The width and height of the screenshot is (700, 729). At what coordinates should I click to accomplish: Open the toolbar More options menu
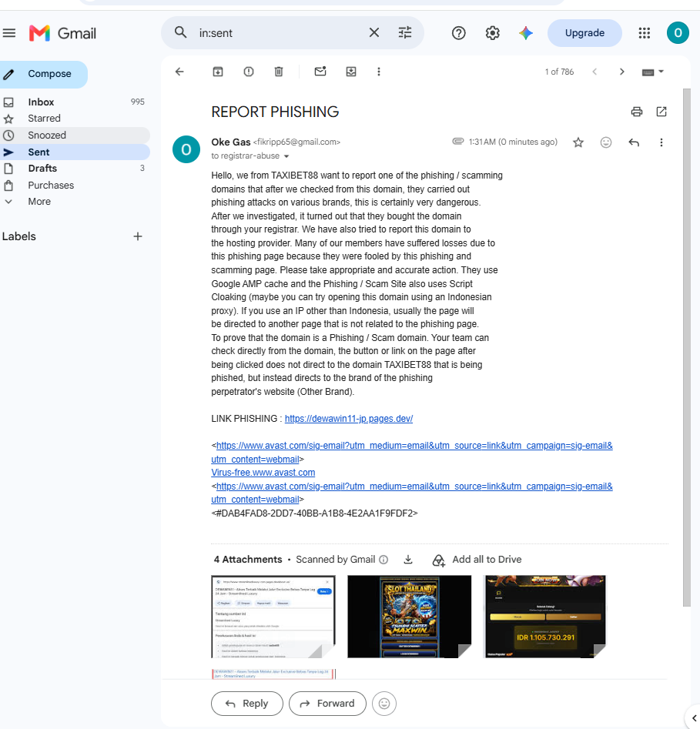[x=379, y=72]
